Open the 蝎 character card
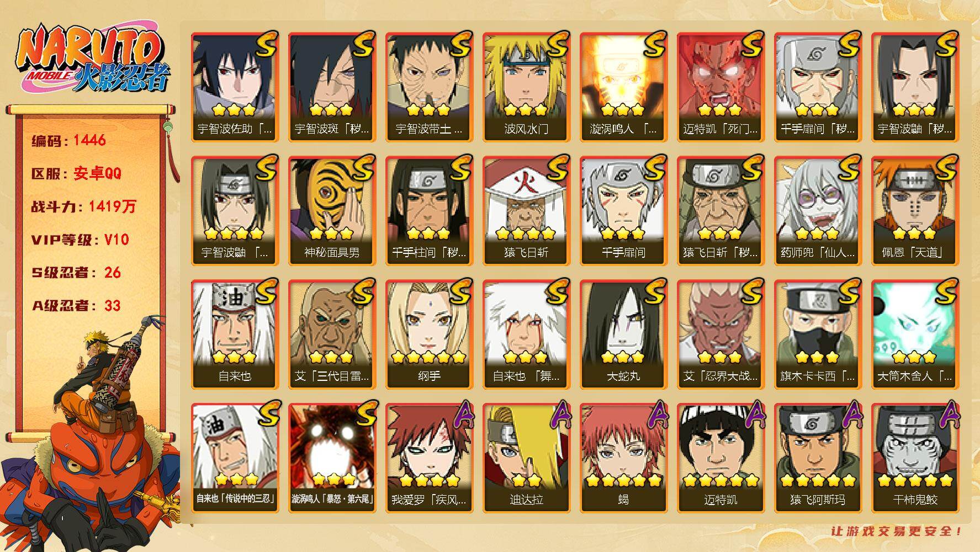The width and height of the screenshot is (980, 552). 623,458
